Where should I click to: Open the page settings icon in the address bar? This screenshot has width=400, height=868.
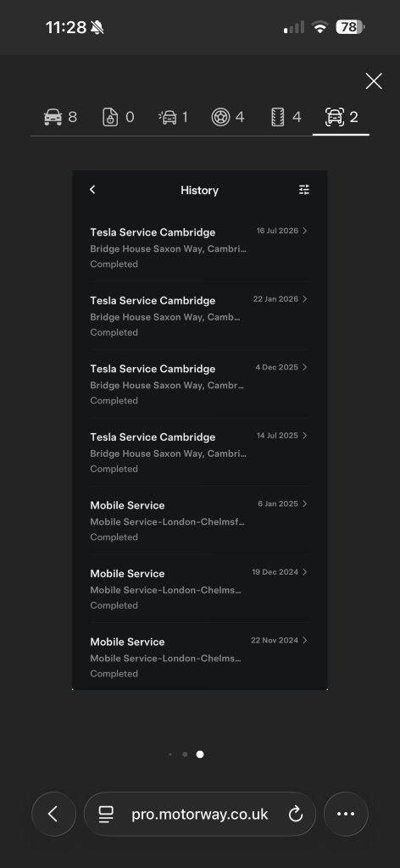(106, 814)
